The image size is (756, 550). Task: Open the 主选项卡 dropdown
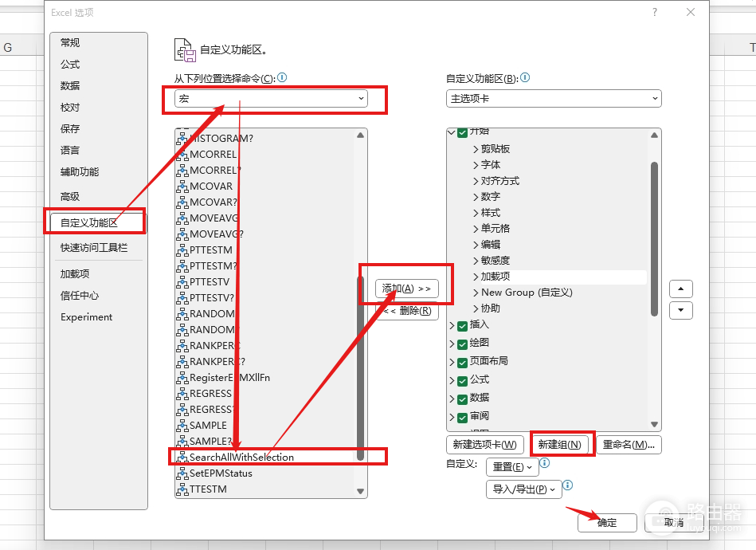point(554,98)
